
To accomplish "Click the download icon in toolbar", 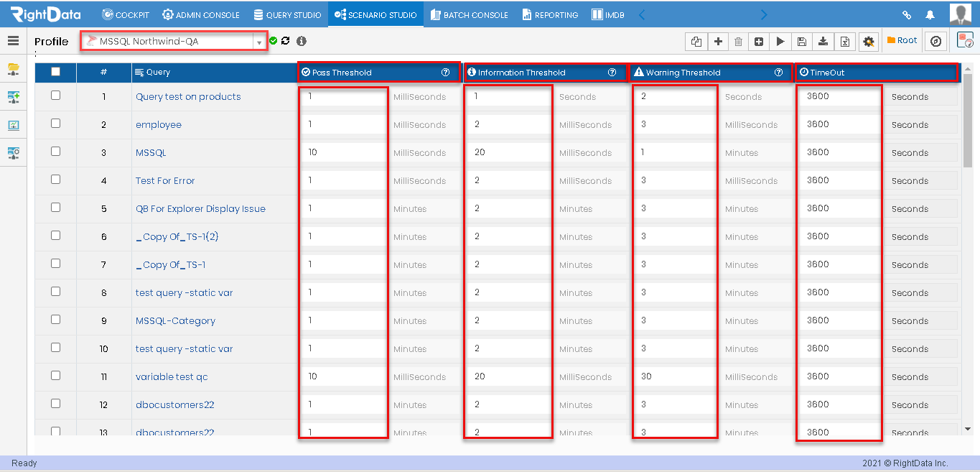I will tap(823, 42).
